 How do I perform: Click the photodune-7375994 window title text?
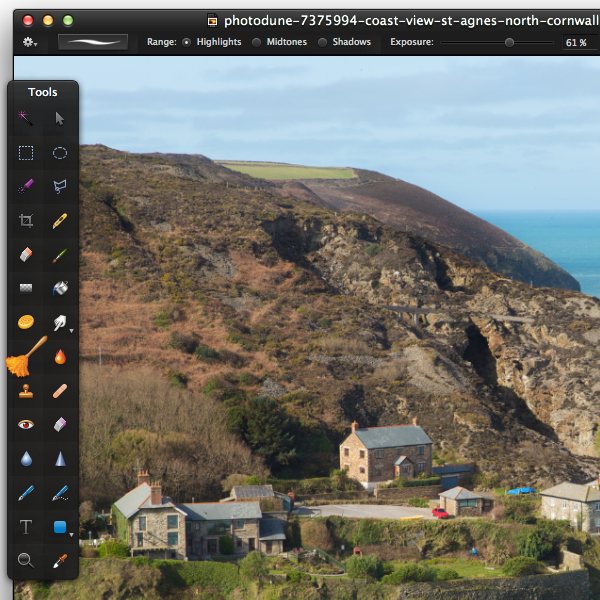tap(412, 21)
